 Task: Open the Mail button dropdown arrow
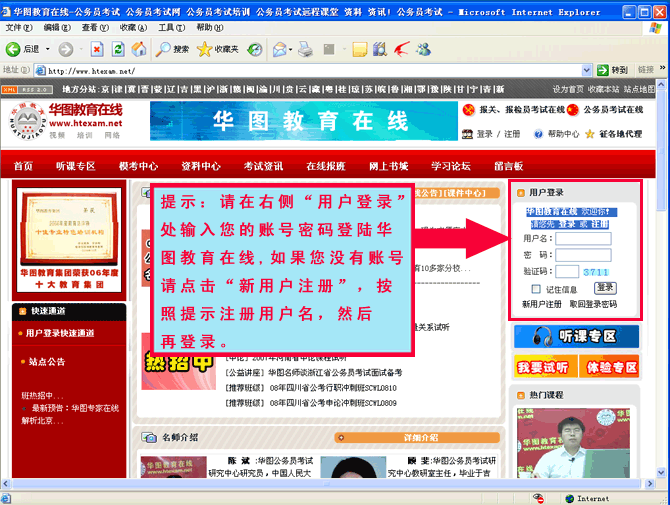(291, 49)
